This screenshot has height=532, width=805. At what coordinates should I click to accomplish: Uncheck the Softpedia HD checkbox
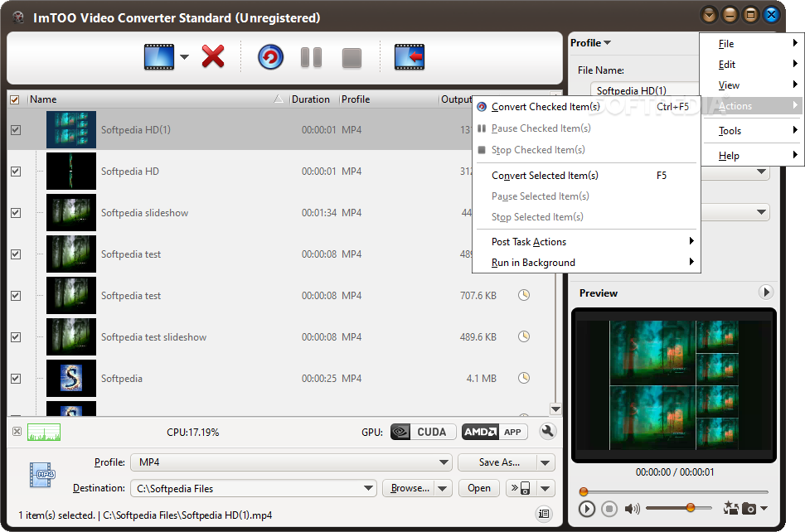tap(16, 172)
